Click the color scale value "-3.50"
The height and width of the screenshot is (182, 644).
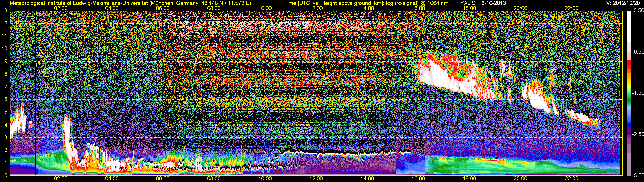(638, 175)
